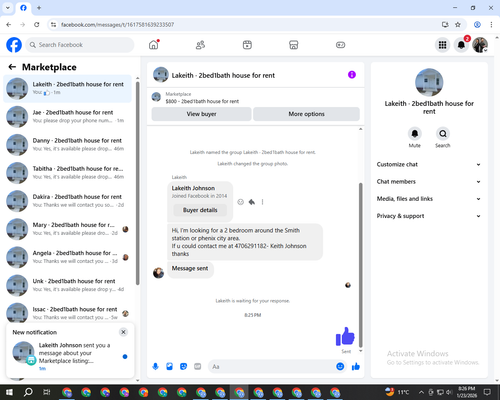
Task: Open the Windows action center notifications
Action: point(487,392)
